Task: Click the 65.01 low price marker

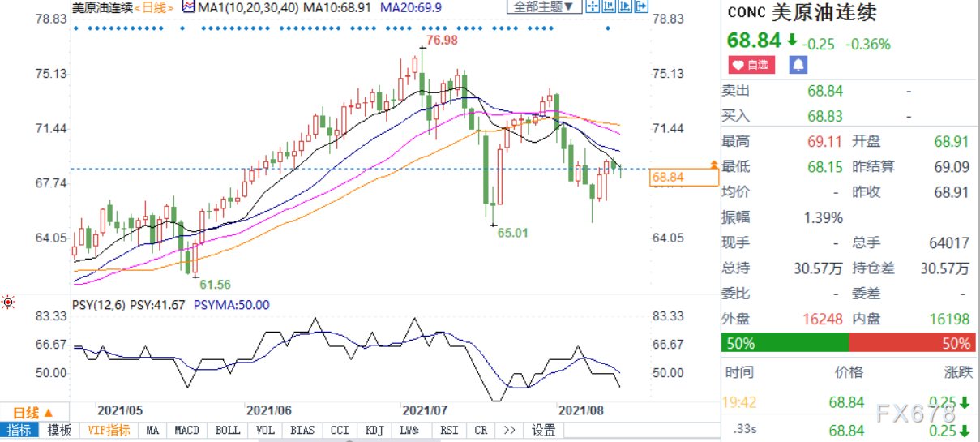Action: tap(512, 232)
